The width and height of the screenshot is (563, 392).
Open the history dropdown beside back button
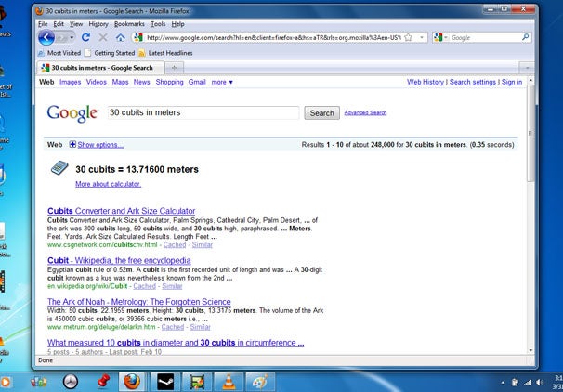pos(72,37)
